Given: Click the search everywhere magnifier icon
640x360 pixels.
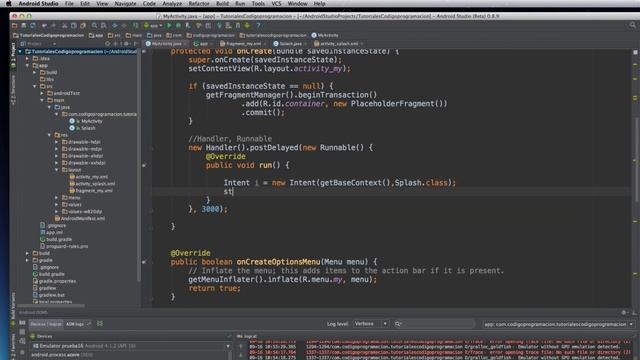Looking at the screenshot, I should click(x=632, y=25).
